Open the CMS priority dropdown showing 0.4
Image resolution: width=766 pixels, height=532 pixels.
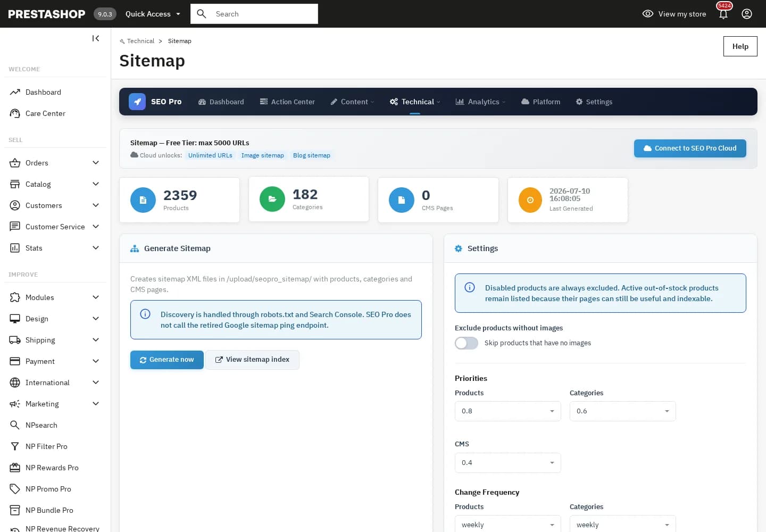click(x=508, y=463)
